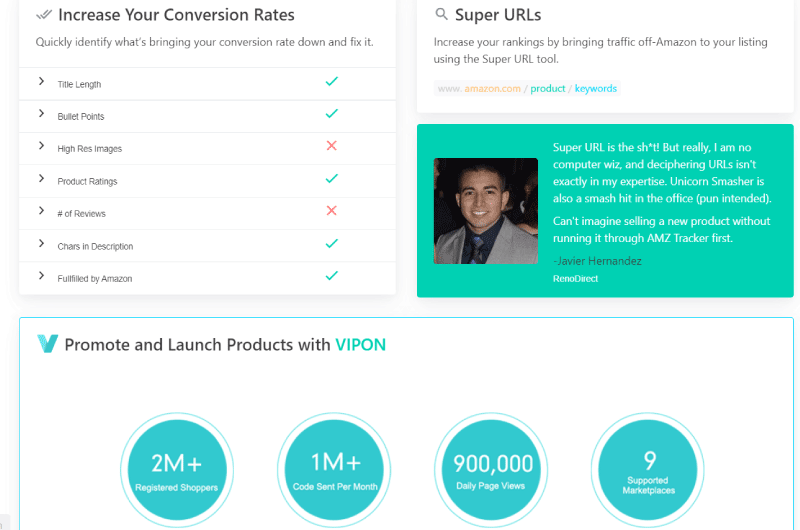
Task: Click the magnifier icon beside Super URLs
Action: (x=441, y=14)
